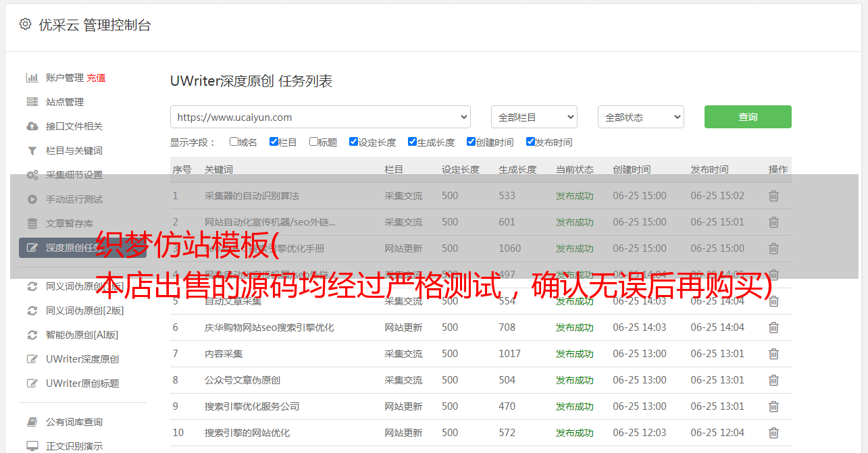Click keyword 庆华购物网站seo搜索引擎优化
Viewport: 868px width, 453px height.
pos(270,327)
